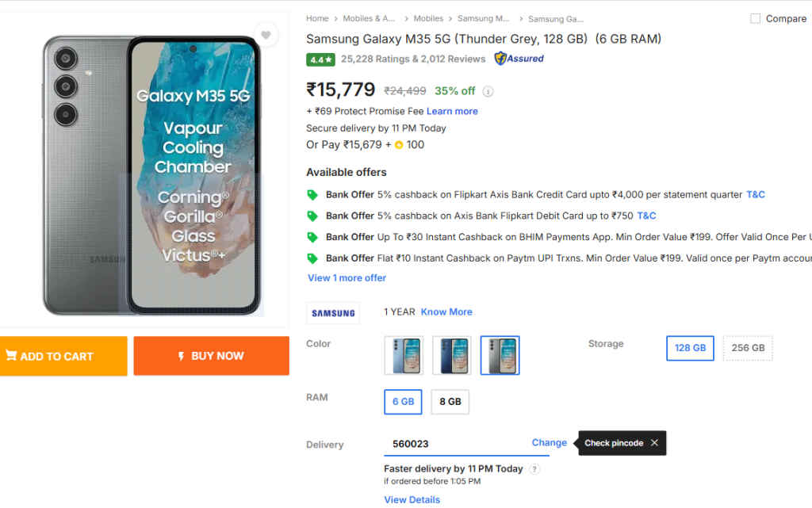Open the info icon beside the 35% off discount
Viewport: 812px width, 508px height.
tap(488, 91)
